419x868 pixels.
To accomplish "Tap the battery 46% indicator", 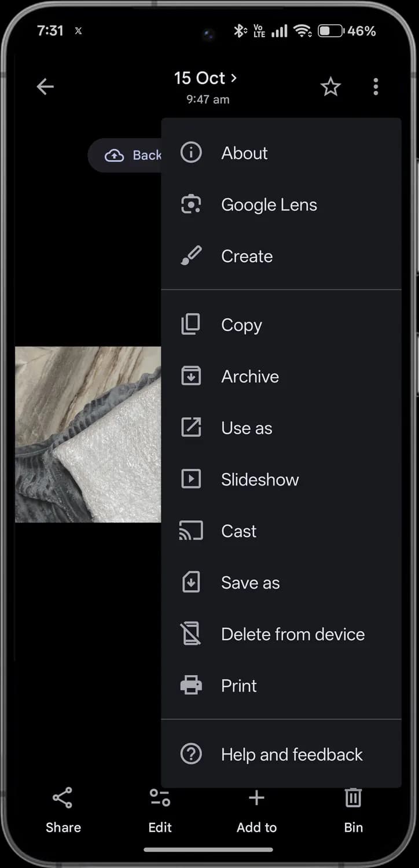I will (x=347, y=31).
